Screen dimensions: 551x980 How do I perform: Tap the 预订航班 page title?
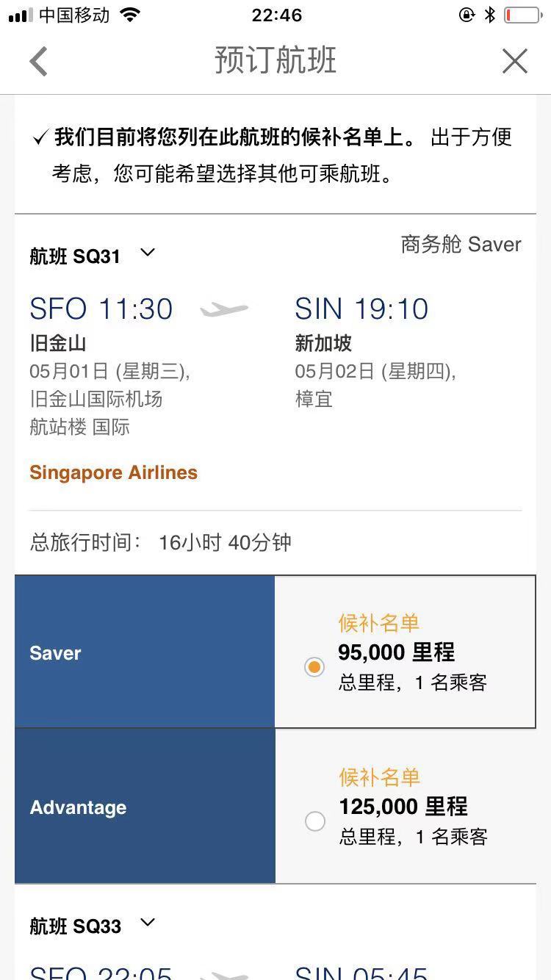coord(275,60)
